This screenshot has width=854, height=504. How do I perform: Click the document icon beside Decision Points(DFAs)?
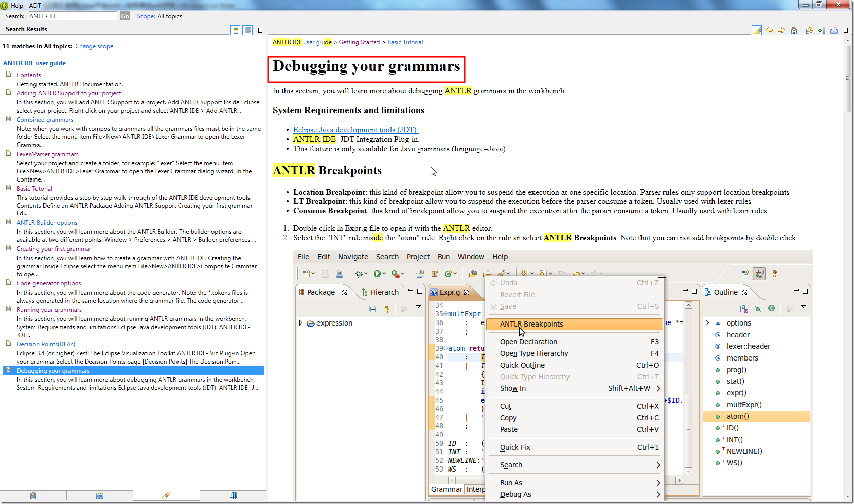coord(9,344)
